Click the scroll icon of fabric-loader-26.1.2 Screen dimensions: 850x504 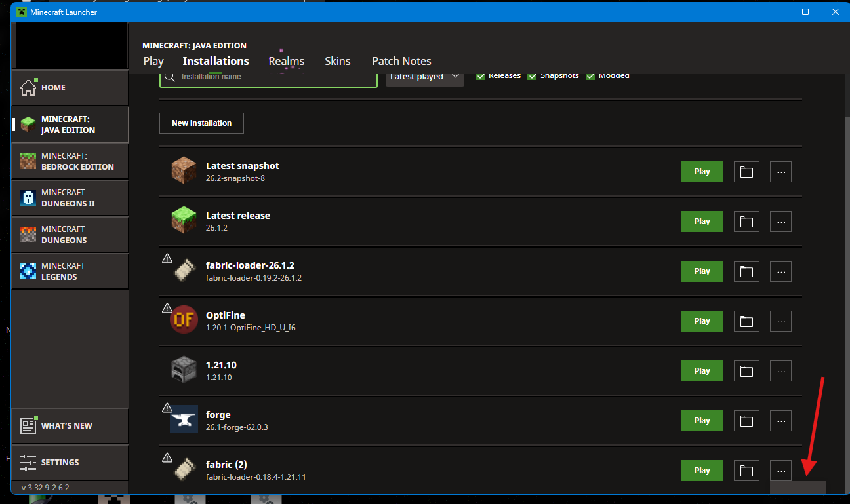(x=184, y=271)
